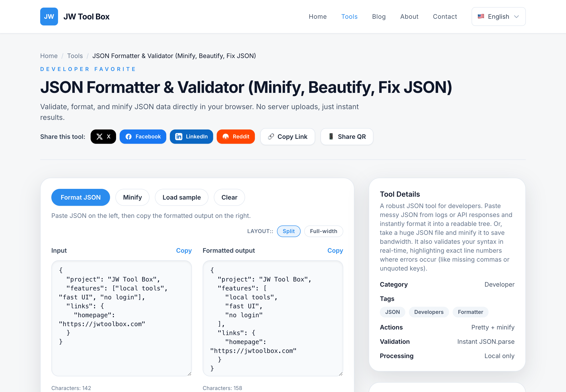
Task: Click Home in the breadcrumb
Action: pyautogui.click(x=49, y=56)
